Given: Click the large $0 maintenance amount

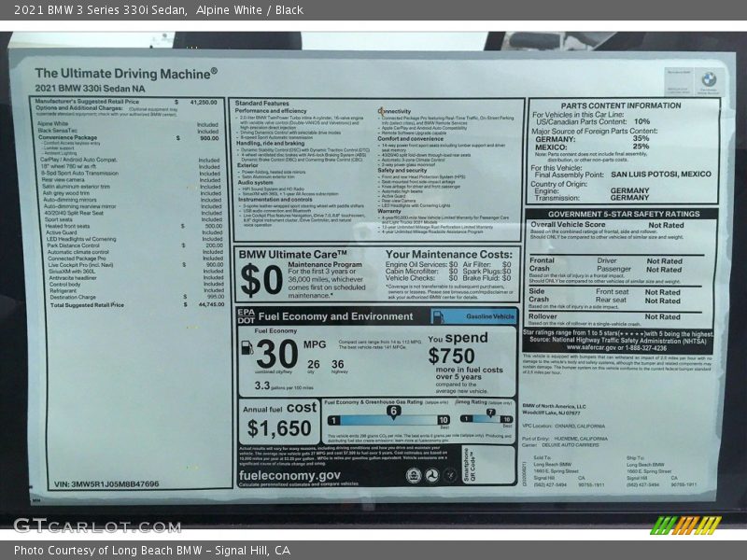Looking at the screenshot, I should tap(261, 280).
